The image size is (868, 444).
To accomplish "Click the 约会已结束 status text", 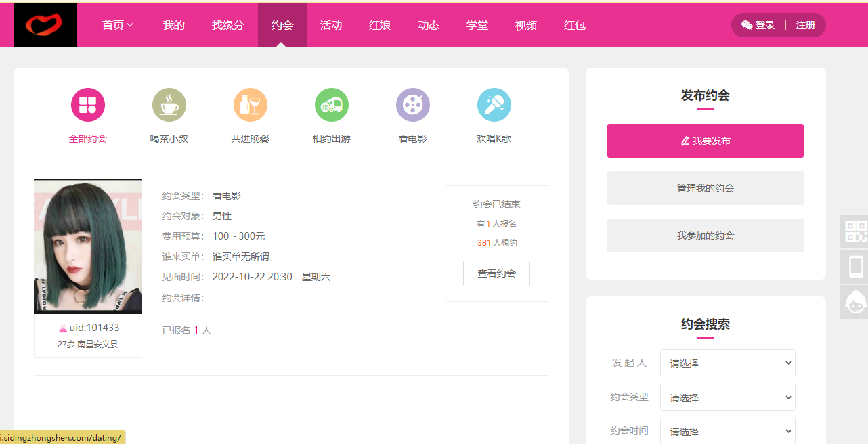I will [497, 204].
